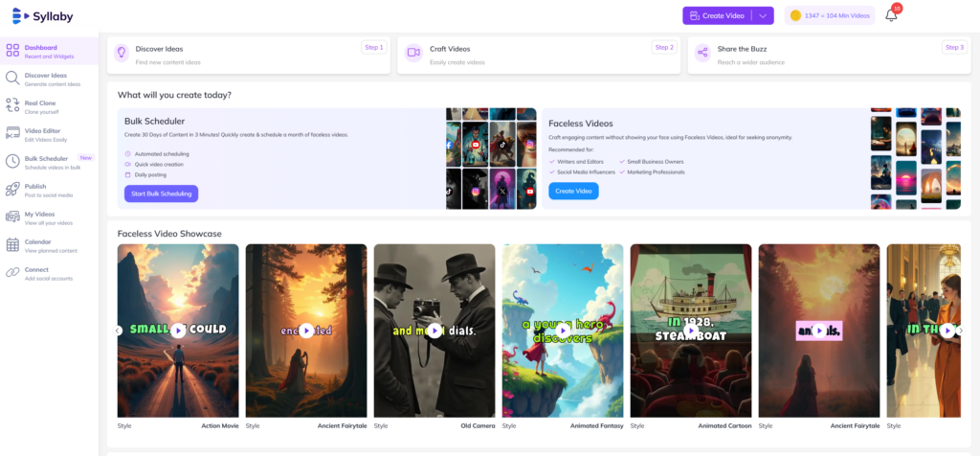Screen dimensions: 980x456
Task: Click the Craft Videos camera icon
Action: tap(413, 54)
